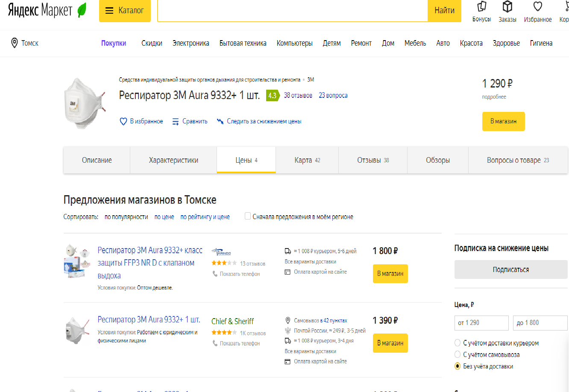Sort offers по популярности
Screen dimensions: 569x392
[126, 216]
